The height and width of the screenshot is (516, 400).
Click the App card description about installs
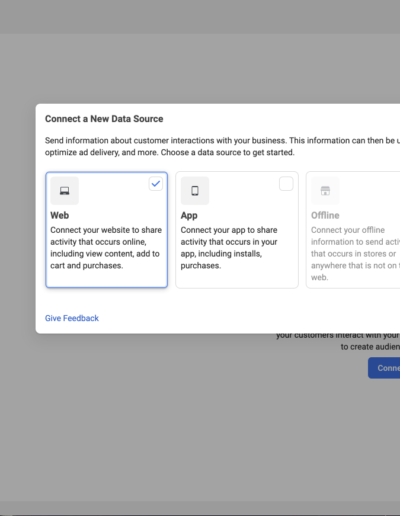[229, 248]
